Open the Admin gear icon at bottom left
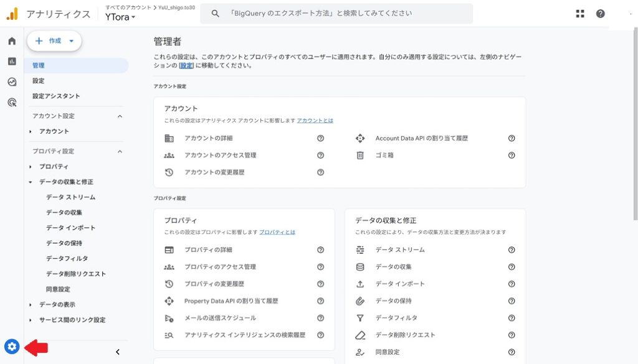This screenshot has height=364, width=638. pos(12,347)
